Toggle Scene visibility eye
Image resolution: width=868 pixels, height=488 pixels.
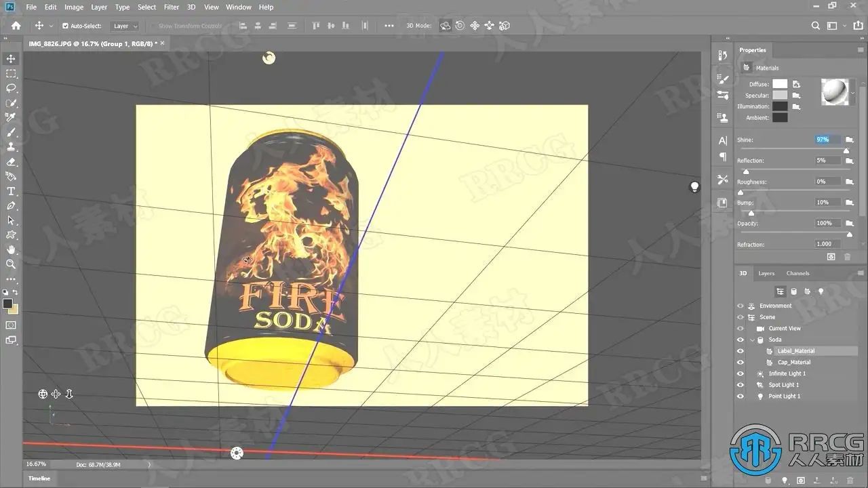click(740, 317)
